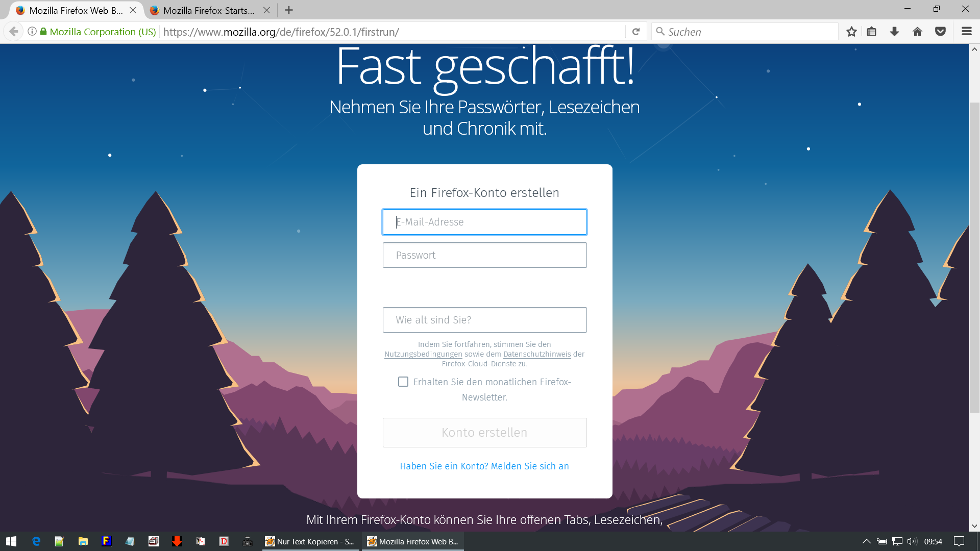Open Nutzungsbedingungen link
This screenshot has height=551, width=980.
423,354
